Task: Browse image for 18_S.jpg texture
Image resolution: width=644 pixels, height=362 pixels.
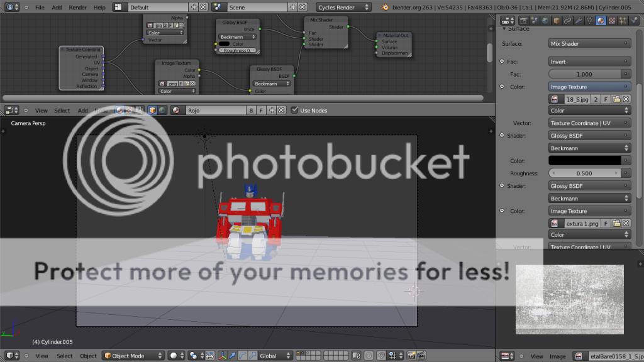Action: pyautogui.click(x=555, y=99)
